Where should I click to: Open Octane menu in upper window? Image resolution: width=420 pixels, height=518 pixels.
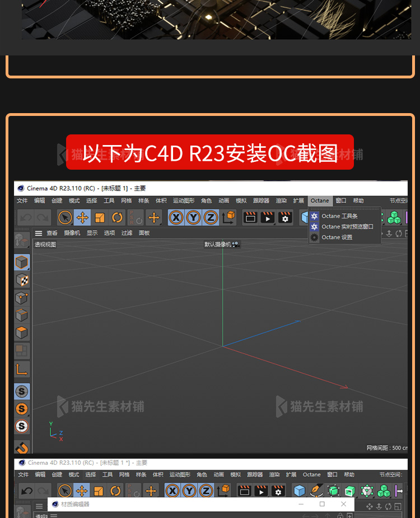[x=320, y=200]
